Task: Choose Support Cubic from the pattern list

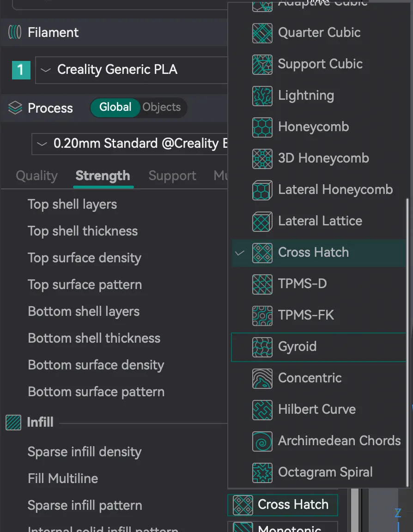Action: click(319, 65)
